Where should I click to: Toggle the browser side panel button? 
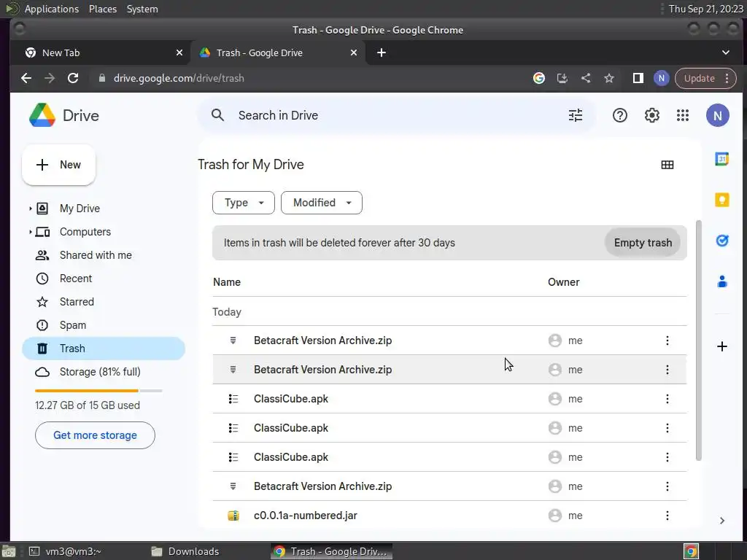coord(638,78)
